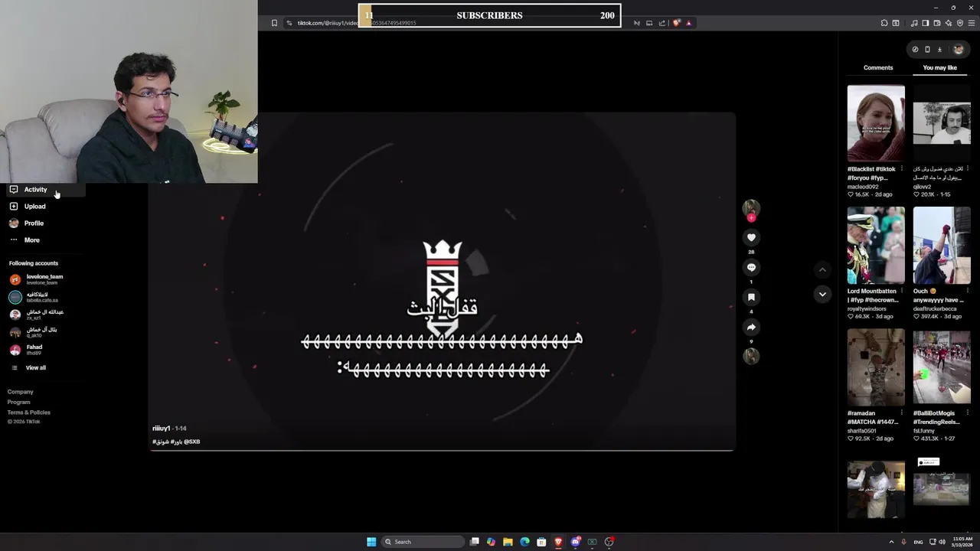Open the browser share icon in address bar

[662, 23]
